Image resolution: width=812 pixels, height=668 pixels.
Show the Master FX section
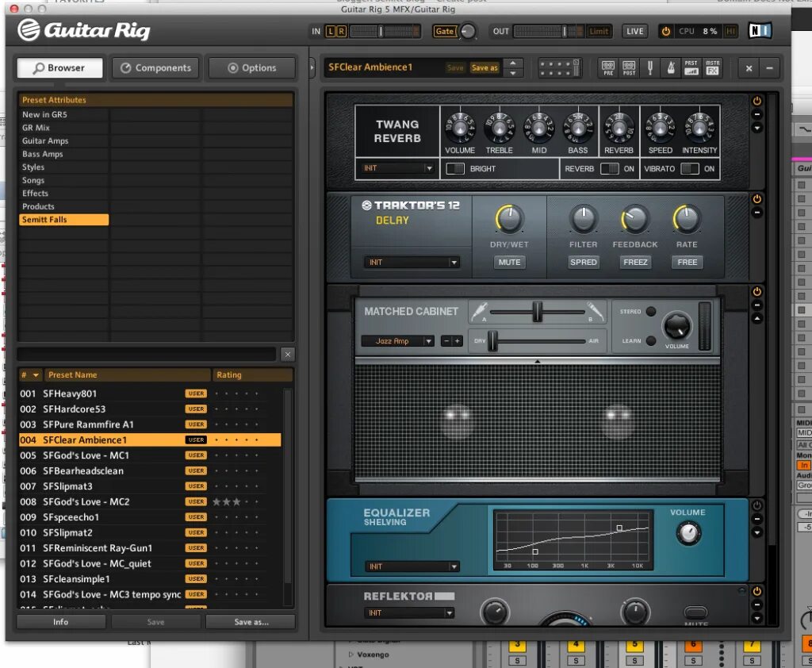(x=713, y=68)
